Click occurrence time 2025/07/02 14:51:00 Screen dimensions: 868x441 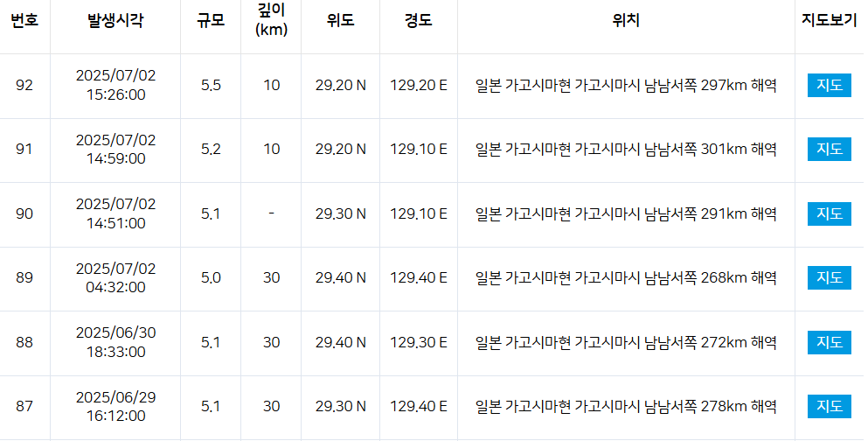pyautogui.click(x=115, y=213)
